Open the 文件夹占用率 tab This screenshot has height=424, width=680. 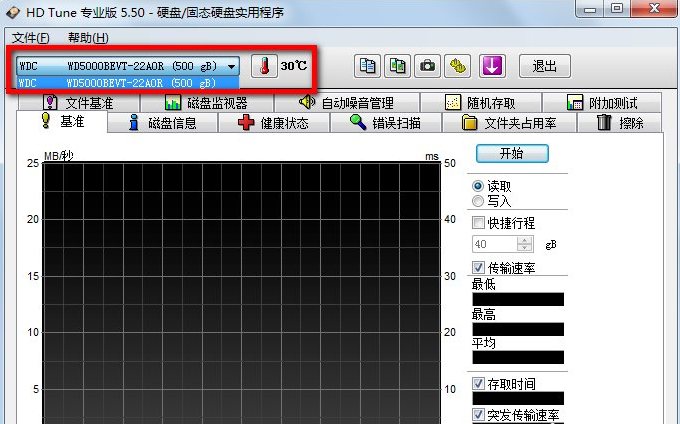coord(509,123)
